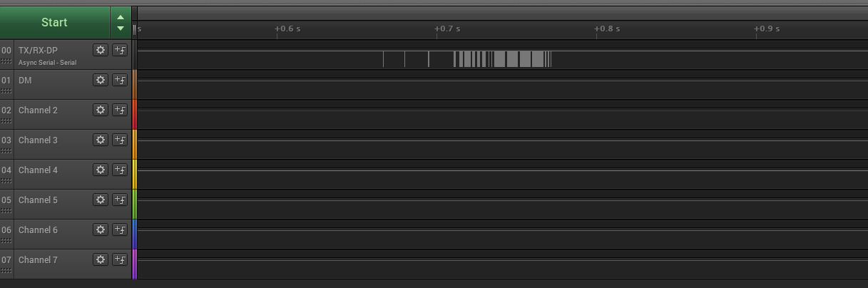Select the DM channel label

(25, 81)
